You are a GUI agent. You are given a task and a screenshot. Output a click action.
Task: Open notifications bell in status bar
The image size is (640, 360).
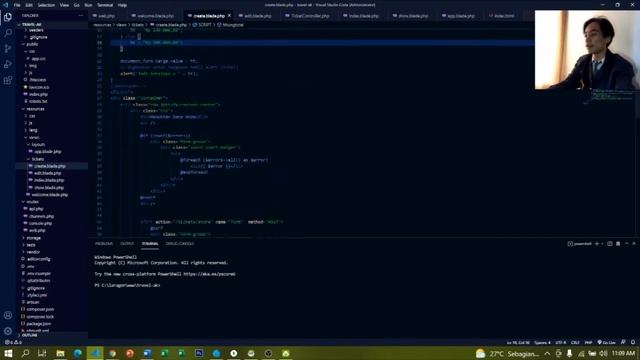tap(633, 342)
